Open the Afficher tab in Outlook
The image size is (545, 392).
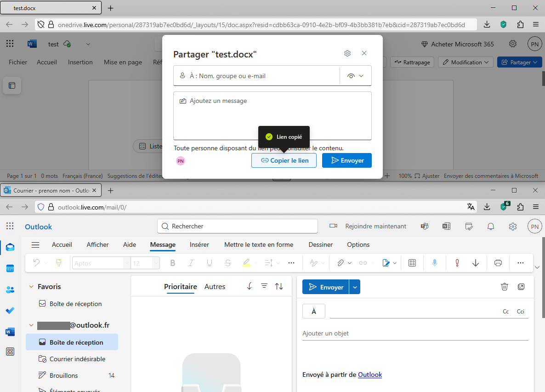(x=98, y=244)
